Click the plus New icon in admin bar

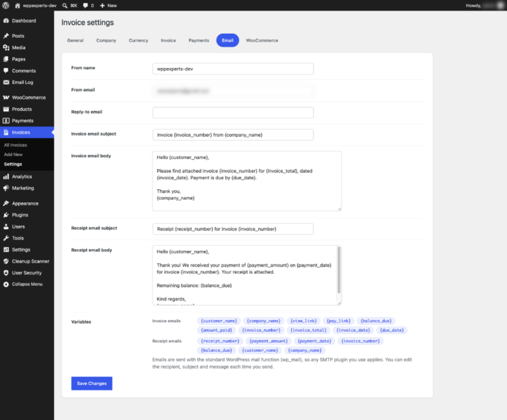[102, 5]
